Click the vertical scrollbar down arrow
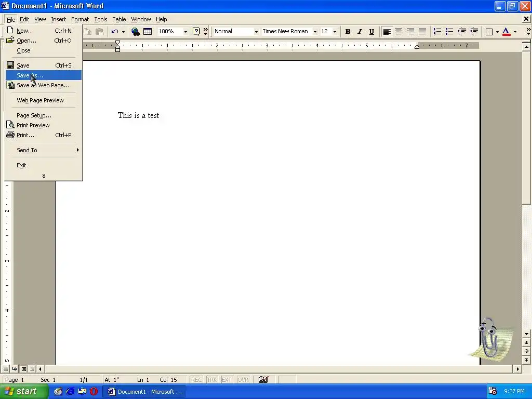The width and height of the screenshot is (532, 399). pyautogui.click(x=526, y=334)
